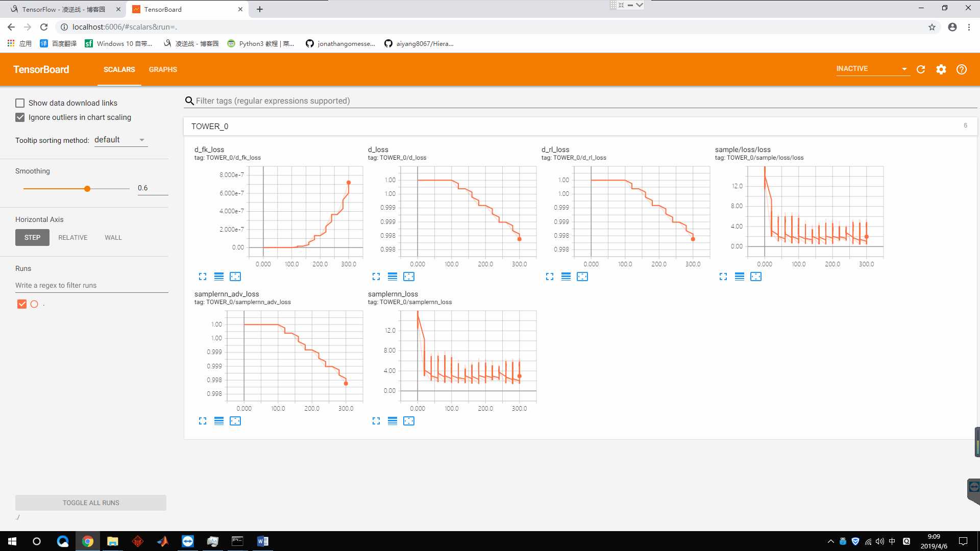980x551 pixels.
Task: Switch to GRAPHS tab
Action: tap(163, 69)
